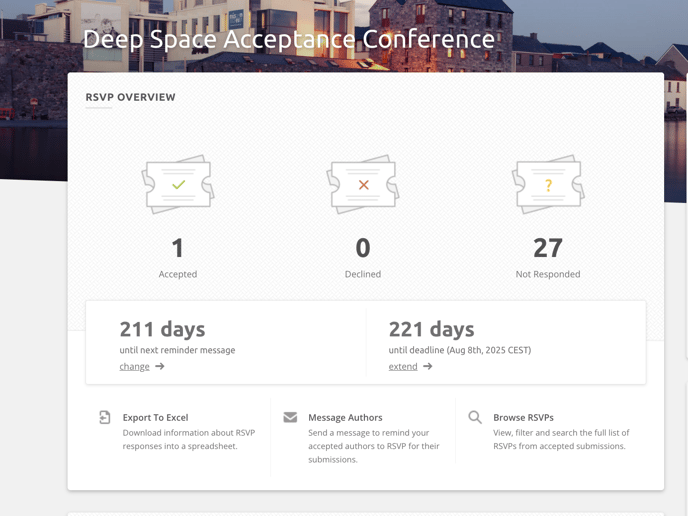Click the Not Responded label
Viewport: 688px width, 516px height.
point(548,274)
